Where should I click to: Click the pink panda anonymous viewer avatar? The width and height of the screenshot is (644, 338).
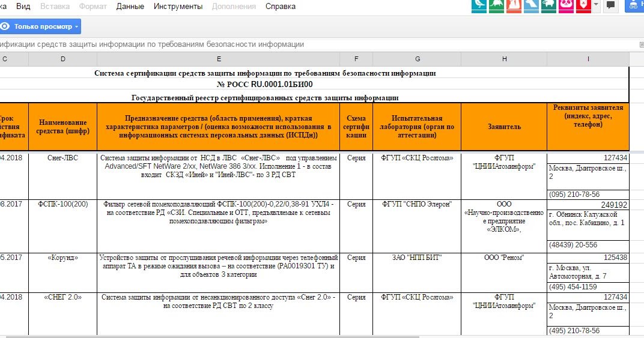pos(566,6)
